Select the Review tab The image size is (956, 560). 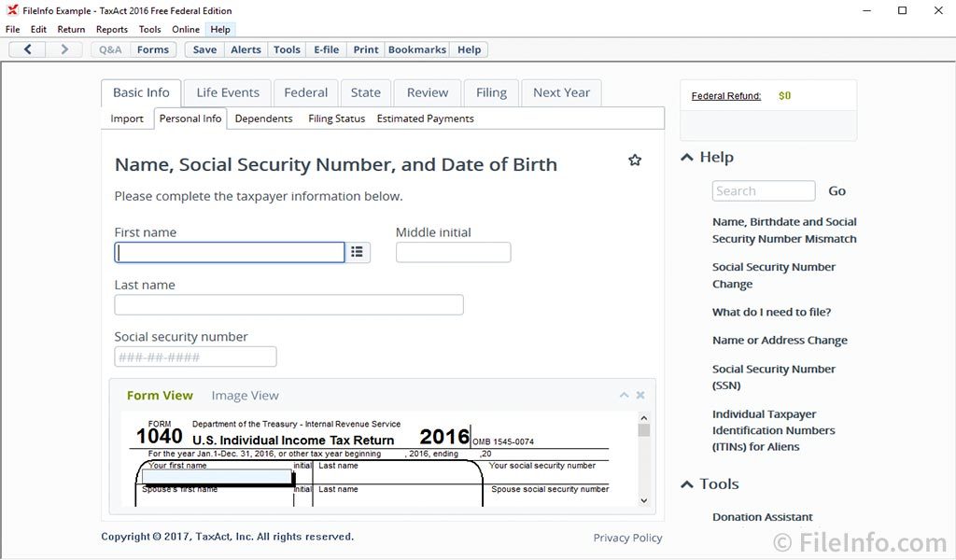click(x=428, y=92)
